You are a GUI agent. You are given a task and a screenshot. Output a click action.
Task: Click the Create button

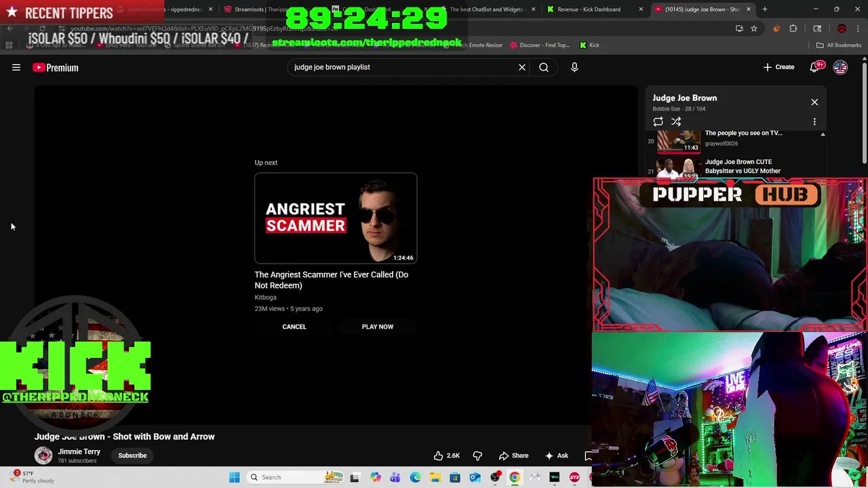(x=778, y=67)
